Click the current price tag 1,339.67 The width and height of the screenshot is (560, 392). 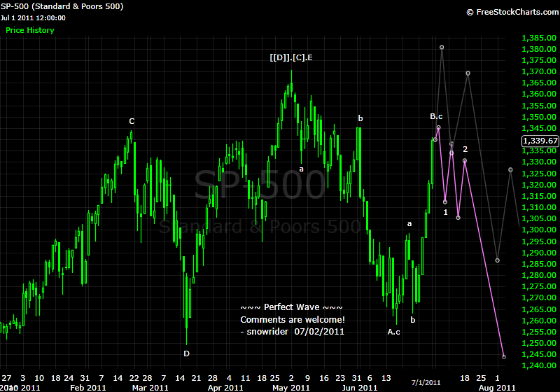(540, 141)
